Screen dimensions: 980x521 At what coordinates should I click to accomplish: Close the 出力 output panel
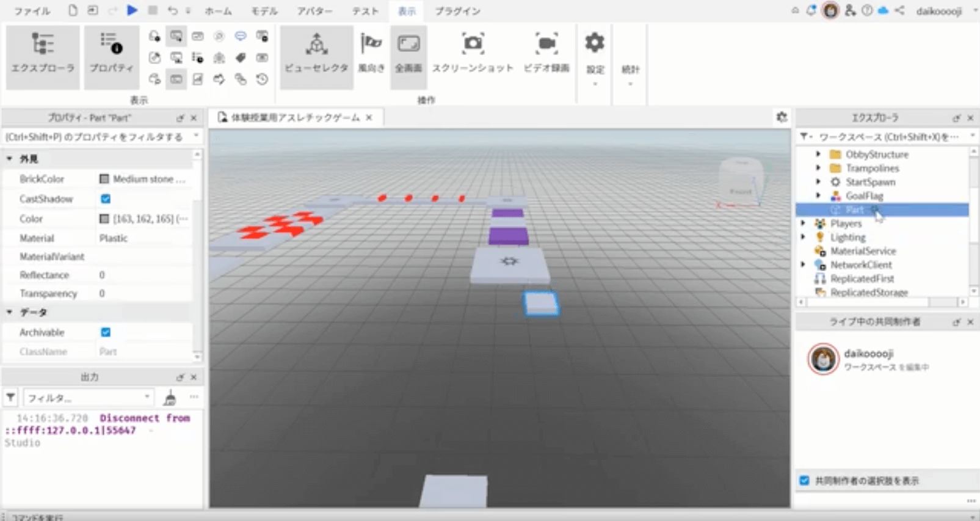tap(194, 377)
